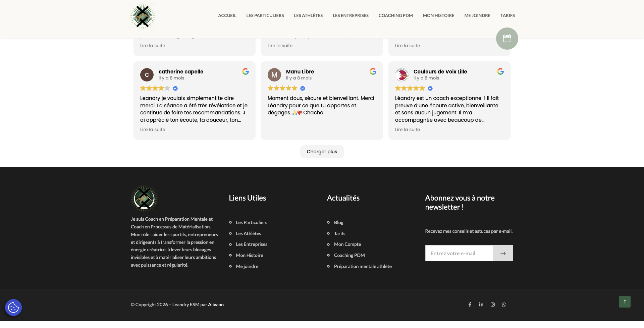Open footer link Les Athlètes
644x328 pixels.
click(x=249, y=233)
